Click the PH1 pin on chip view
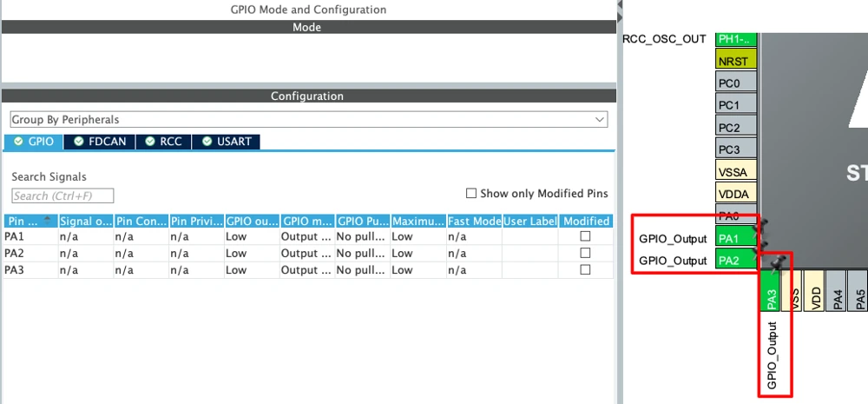 point(736,39)
